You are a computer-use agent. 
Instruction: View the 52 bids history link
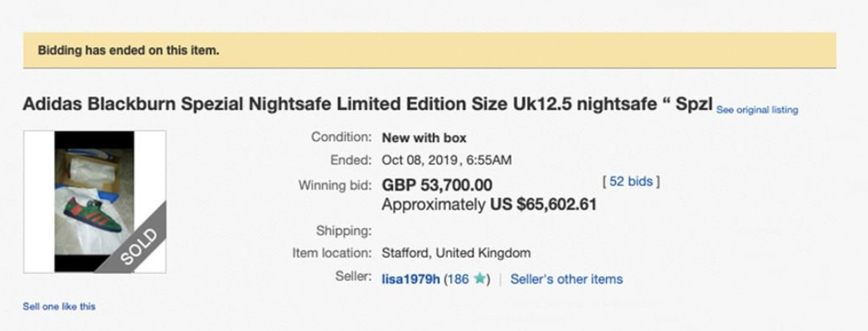click(x=629, y=182)
